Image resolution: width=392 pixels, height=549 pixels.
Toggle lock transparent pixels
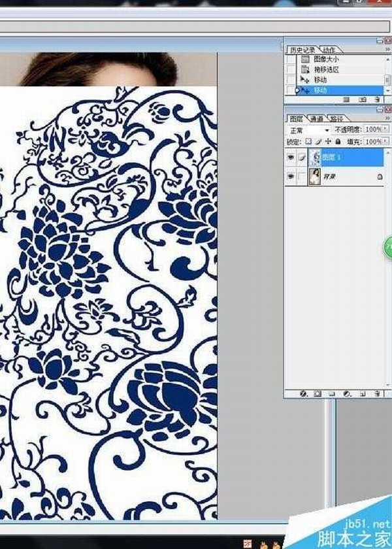[308, 141]
